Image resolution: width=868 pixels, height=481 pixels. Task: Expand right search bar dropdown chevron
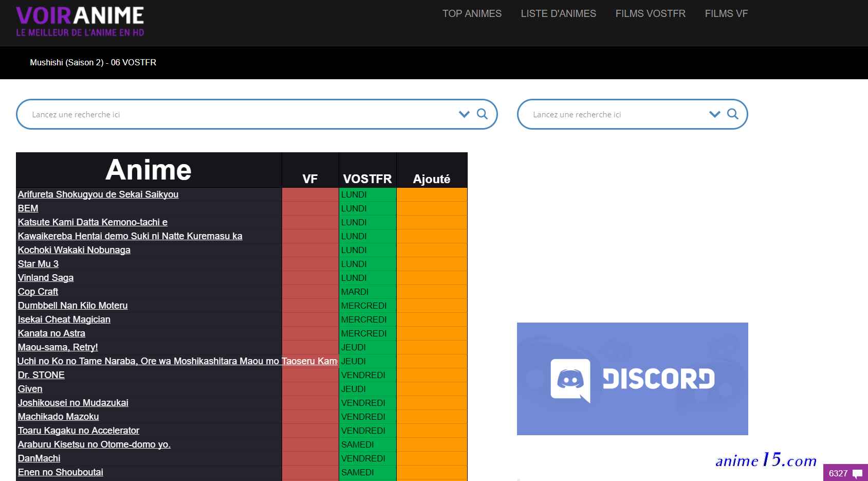coord(715,114)
